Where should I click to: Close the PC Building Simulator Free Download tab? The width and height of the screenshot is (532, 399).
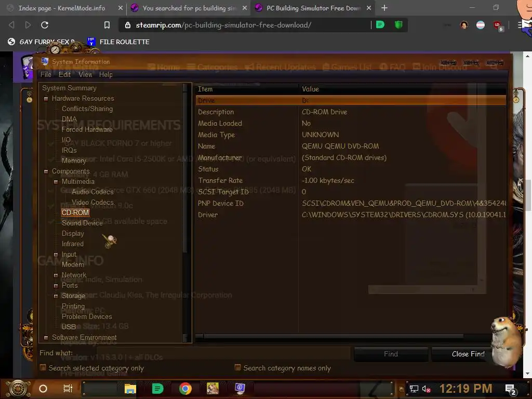[x=369, y=8]
